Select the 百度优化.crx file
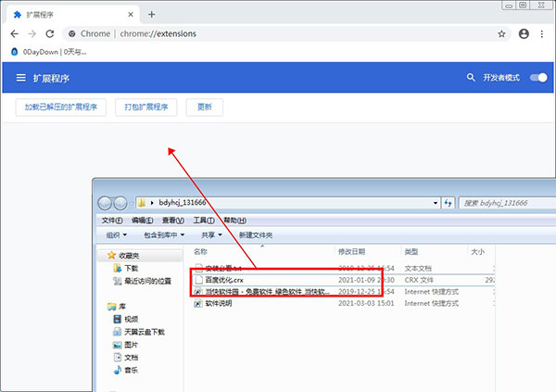Viewport: 556px width, 392px height. pos(224,280)
